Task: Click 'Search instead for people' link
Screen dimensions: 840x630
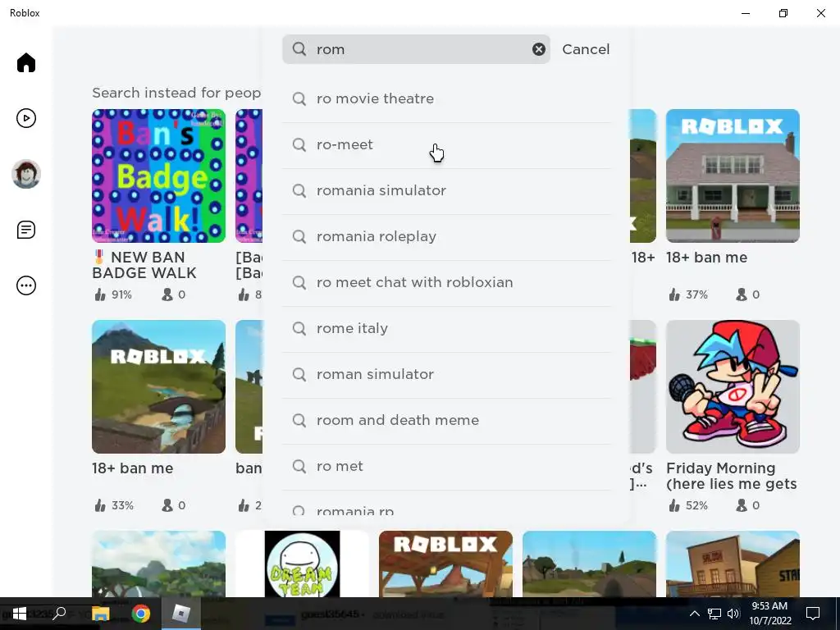Action: (176, 94)
